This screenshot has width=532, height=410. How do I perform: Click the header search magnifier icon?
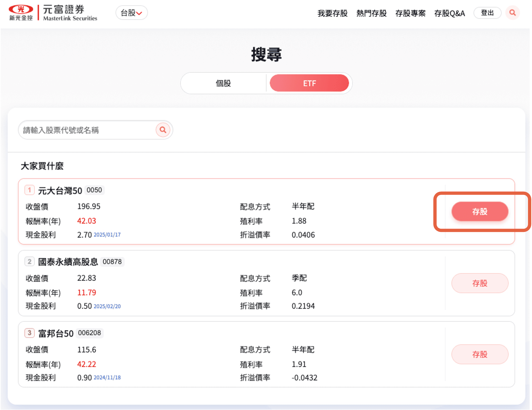point(512,13)
